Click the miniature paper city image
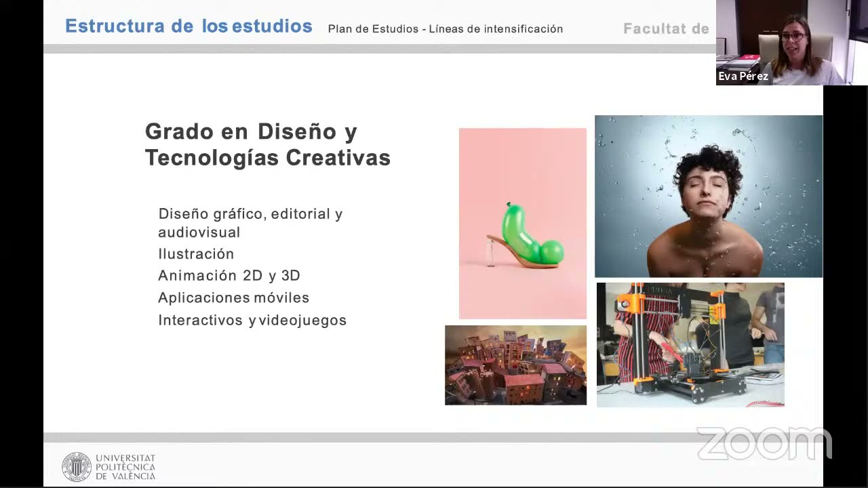The image size is (868, 488). tap(515, 365)
